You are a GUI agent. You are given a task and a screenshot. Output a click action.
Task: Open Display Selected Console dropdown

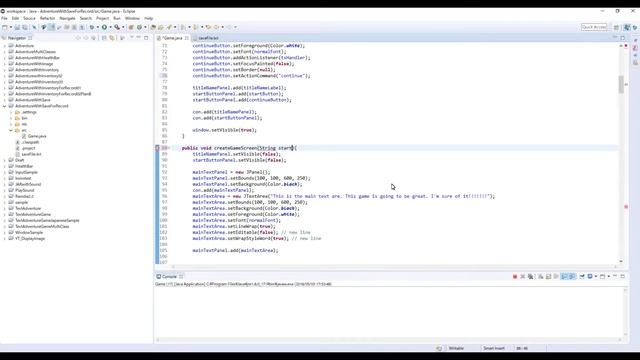(x=596, y=276)
